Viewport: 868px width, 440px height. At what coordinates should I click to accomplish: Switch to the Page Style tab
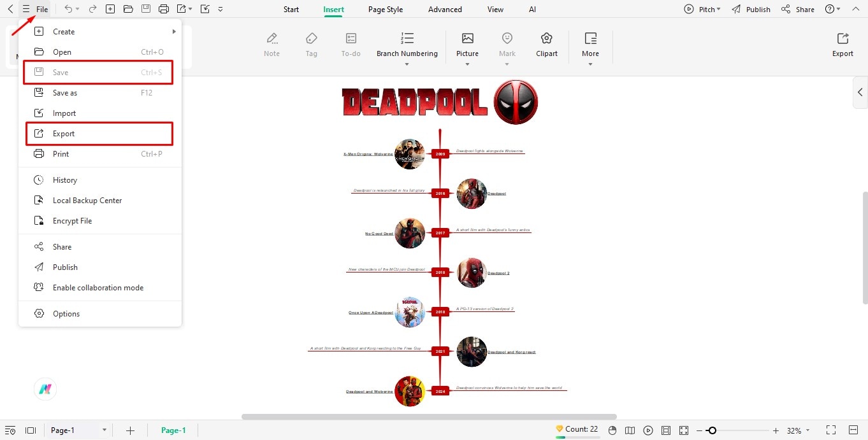pos(386,10)
